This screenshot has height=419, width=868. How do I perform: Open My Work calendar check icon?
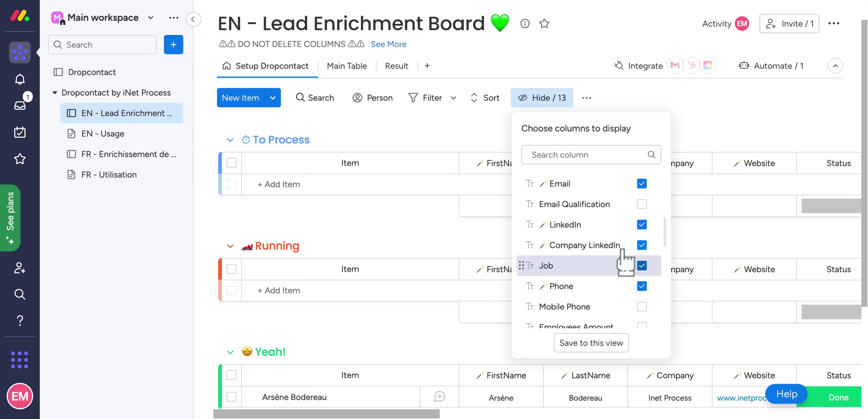(19, 132)
